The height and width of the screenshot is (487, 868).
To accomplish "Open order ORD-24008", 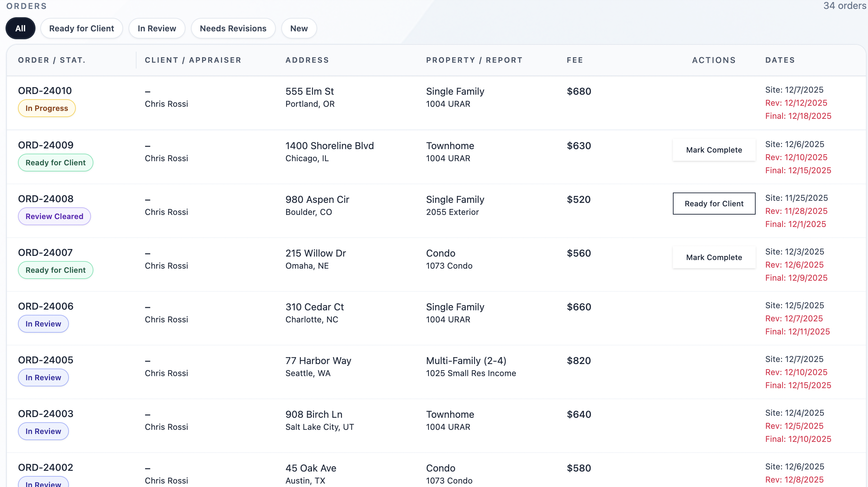I will click(46, 199).
